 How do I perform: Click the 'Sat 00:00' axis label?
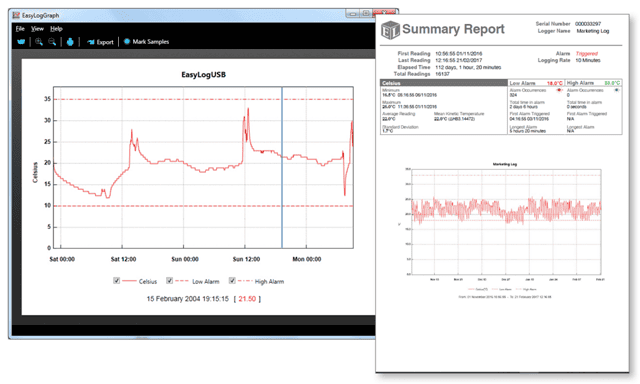pos(62,259)
